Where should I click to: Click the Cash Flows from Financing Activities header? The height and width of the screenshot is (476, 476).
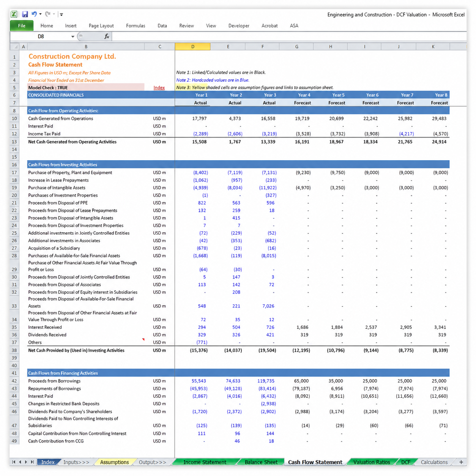tap(63, 373)
